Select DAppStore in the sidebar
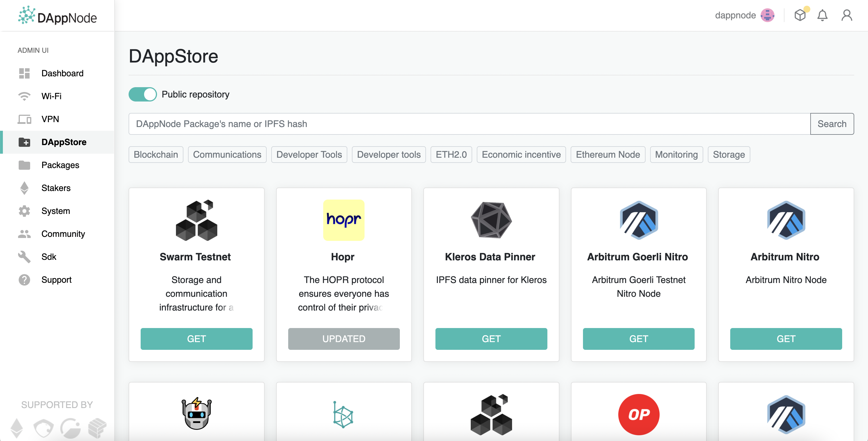The image size is (868, 441). point(57,142)
